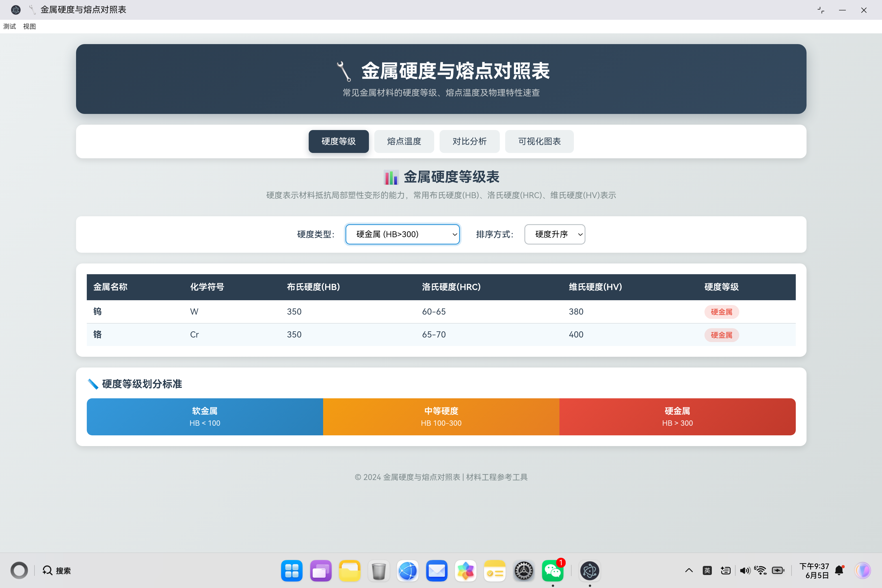This screenshot has height=588, width=882.
Task: Open the start circle button in the taskbar
Action: (19, 570)
